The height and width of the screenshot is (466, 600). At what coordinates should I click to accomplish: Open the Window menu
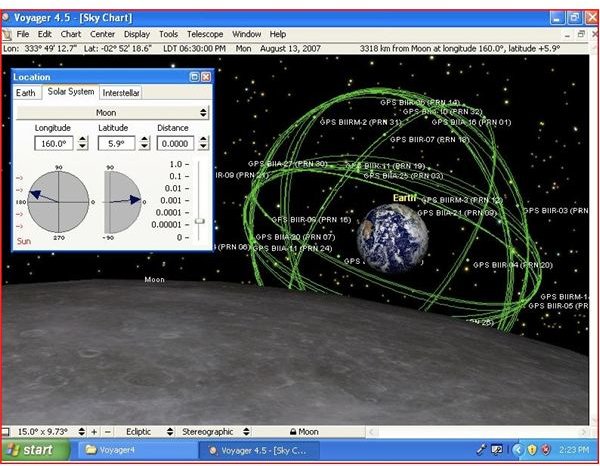[246, 34]
